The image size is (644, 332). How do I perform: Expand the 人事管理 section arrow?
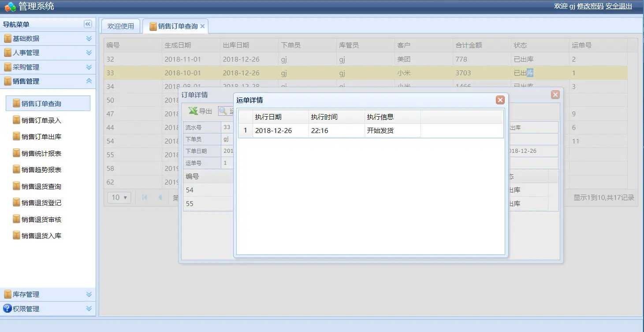click(x=89, y=52)
